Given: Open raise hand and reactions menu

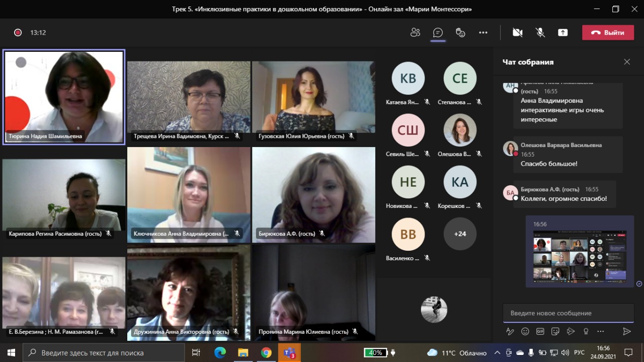Looking at the screenshot, I should click(460, 33).
